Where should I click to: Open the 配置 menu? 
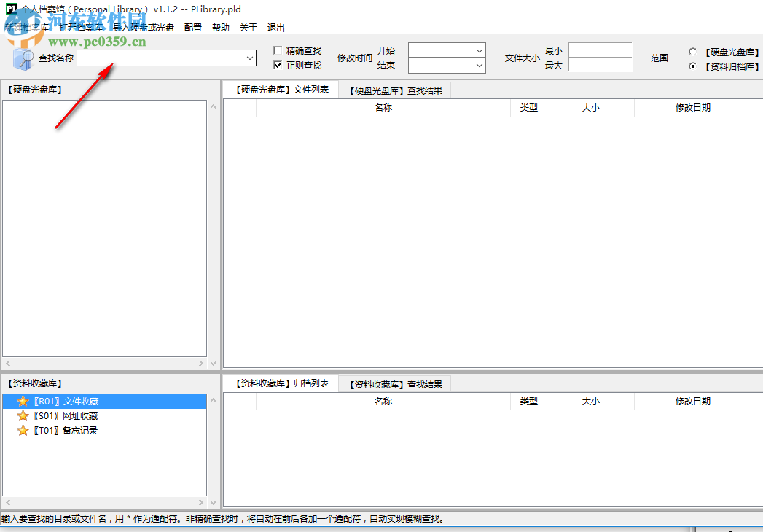coord(192,27)
